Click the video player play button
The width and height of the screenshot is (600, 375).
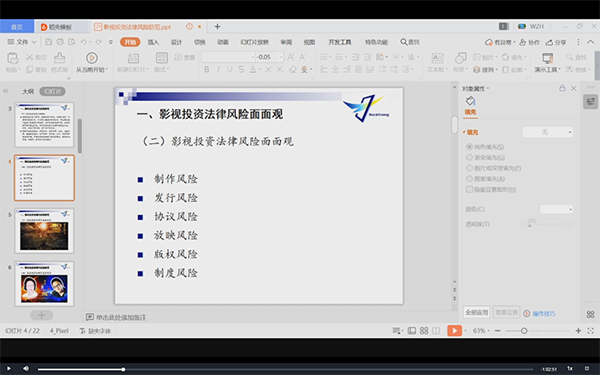coord(9,368)
